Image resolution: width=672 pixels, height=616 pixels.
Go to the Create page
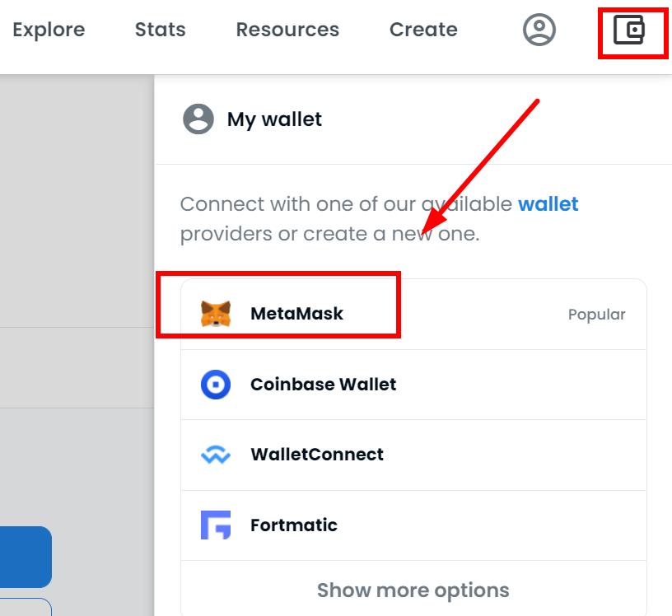point(423,30)
